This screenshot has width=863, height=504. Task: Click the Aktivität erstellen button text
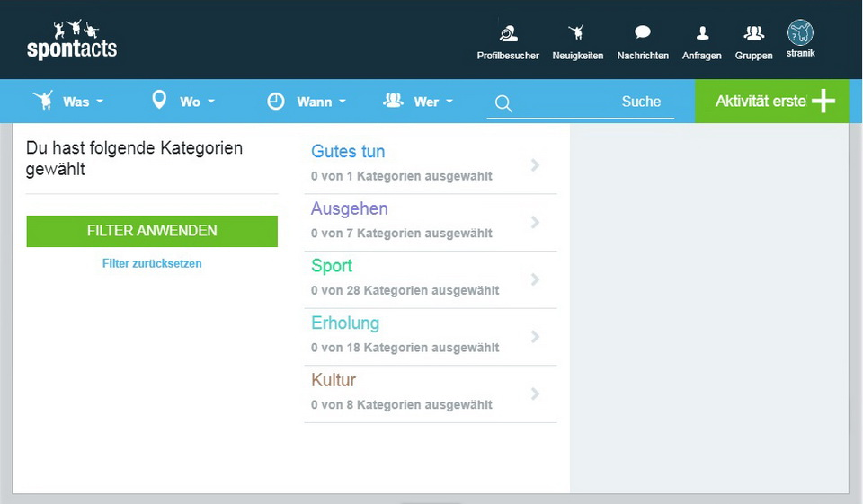coord(761,102)
